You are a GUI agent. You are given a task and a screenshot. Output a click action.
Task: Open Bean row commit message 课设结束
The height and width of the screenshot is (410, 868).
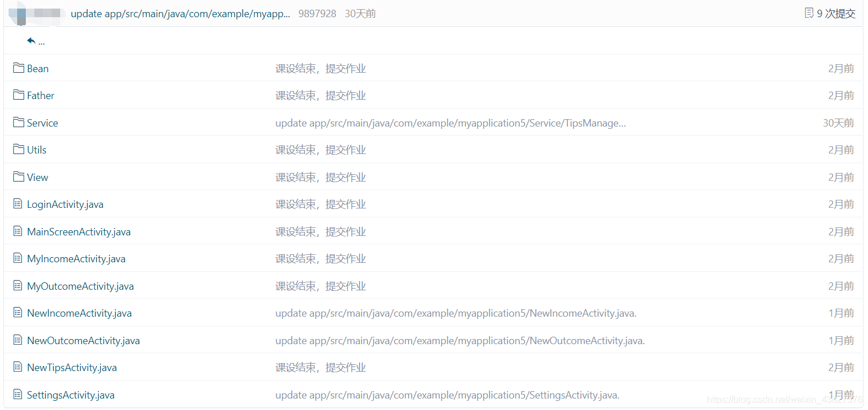point(320,69)
